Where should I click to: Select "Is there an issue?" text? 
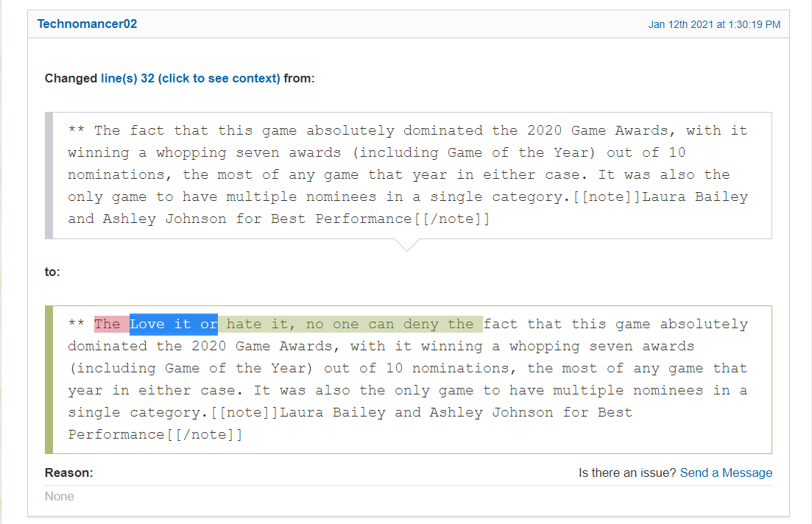click(627, 472)
